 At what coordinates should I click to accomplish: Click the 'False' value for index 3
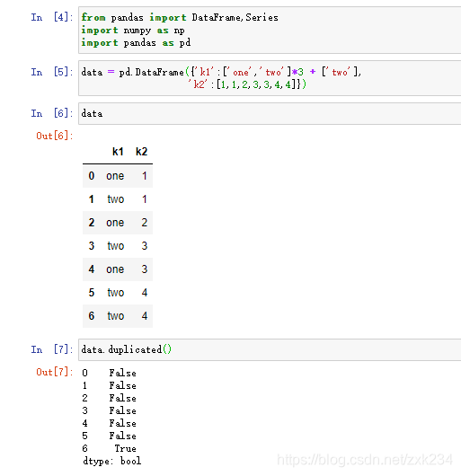tap(123, 410)
